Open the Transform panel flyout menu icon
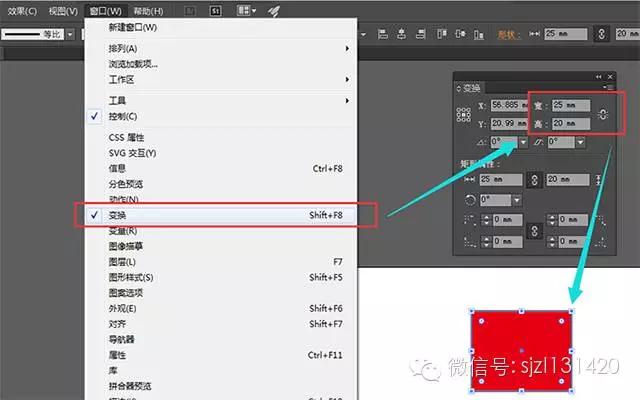Image resolution: width=640 pixels, height=400 pixels. coord(609,87)
